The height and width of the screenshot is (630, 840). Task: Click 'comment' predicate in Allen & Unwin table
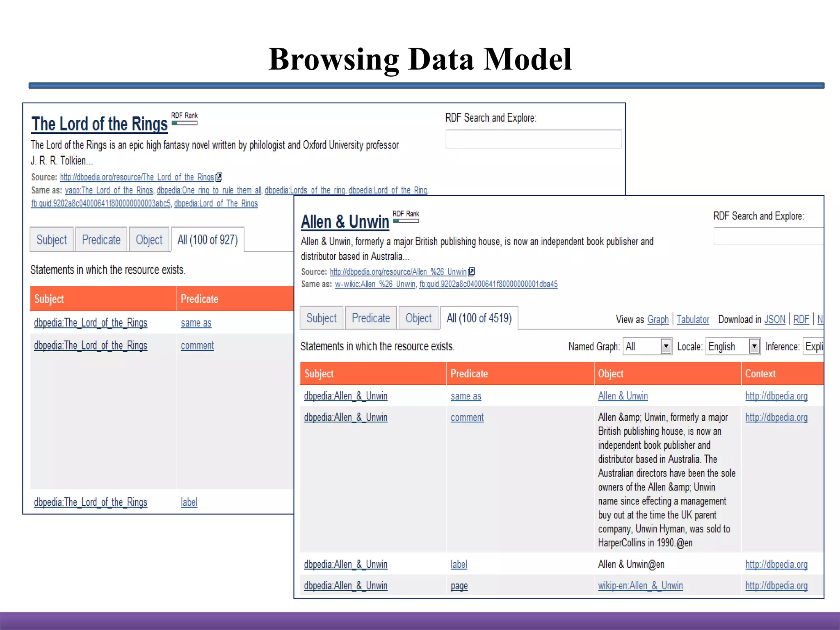[x=467, y=418]
